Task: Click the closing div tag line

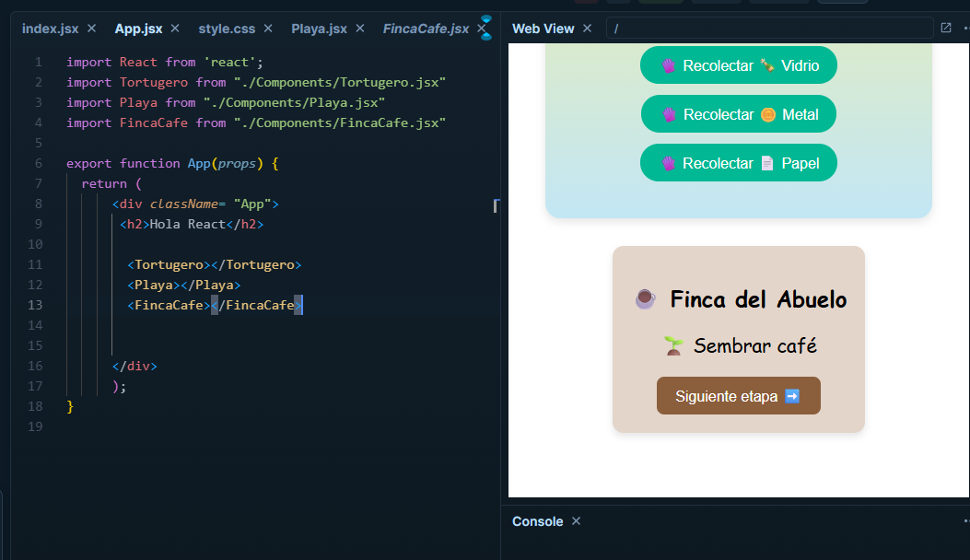Action: (x=134, y=367)
